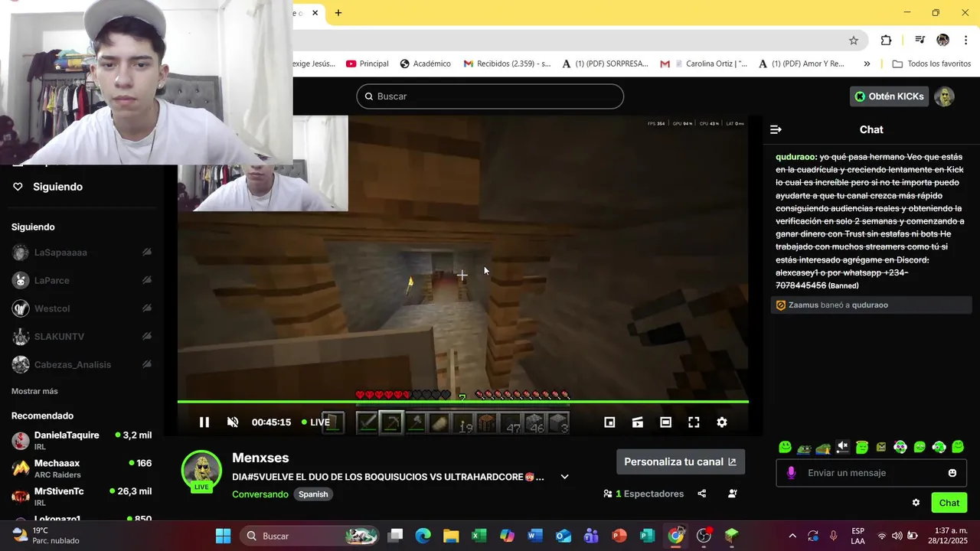Open Zaamus moderator name in chat
Viewport: 980px width, 551px height.
tap(803, 305)
